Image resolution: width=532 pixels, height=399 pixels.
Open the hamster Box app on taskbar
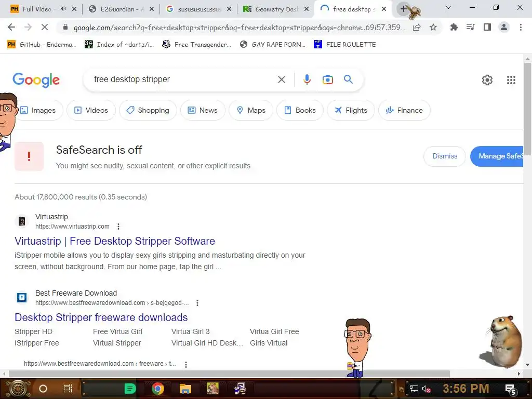[212, 389]
